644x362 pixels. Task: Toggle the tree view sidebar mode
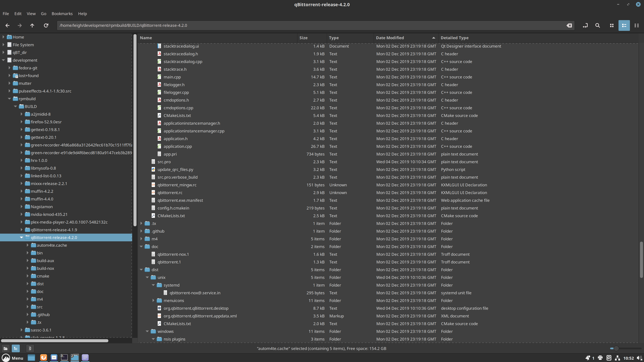(16, 348)
